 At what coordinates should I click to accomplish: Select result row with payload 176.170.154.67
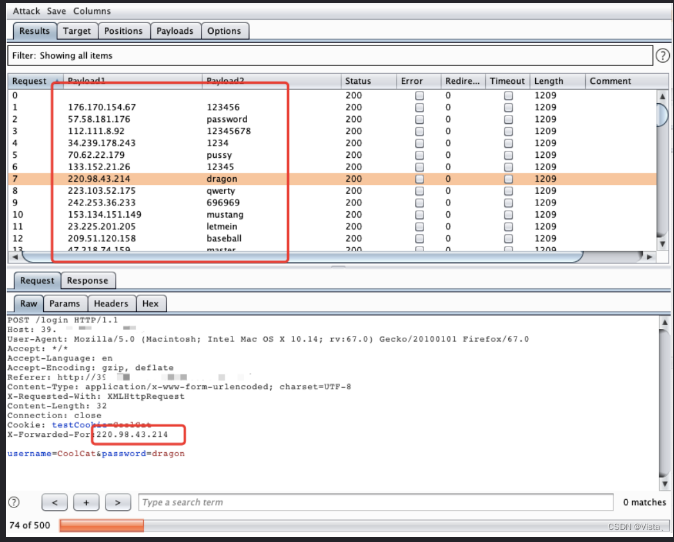332,107
